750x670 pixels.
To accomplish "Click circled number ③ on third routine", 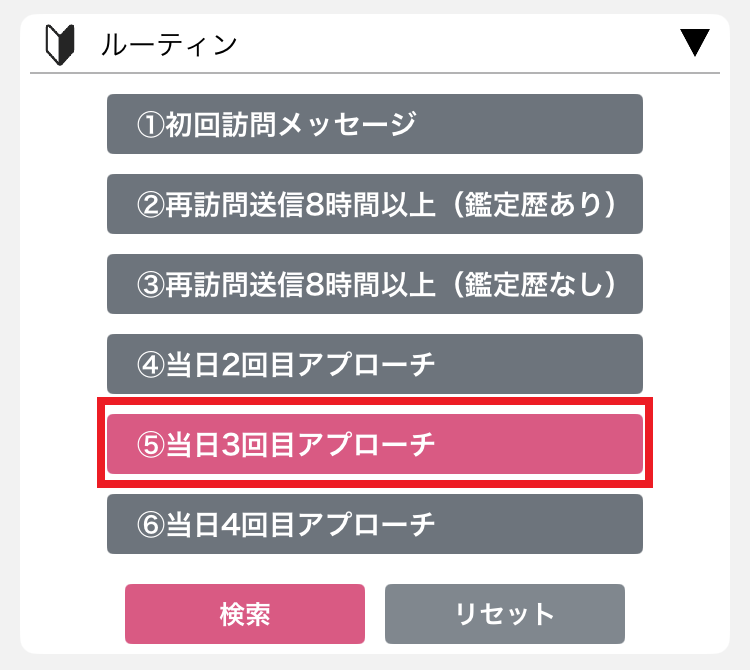I will [x=151, y=285].
